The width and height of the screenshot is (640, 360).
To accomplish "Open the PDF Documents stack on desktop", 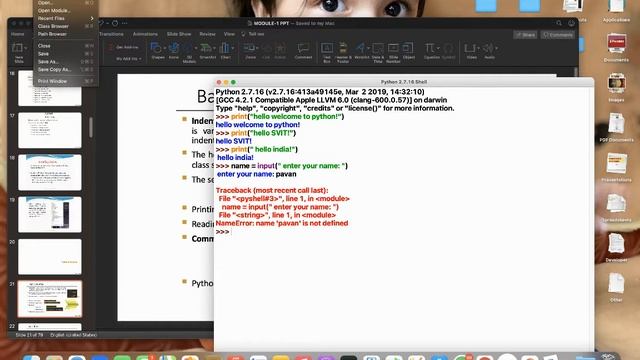I will [616, 124].
